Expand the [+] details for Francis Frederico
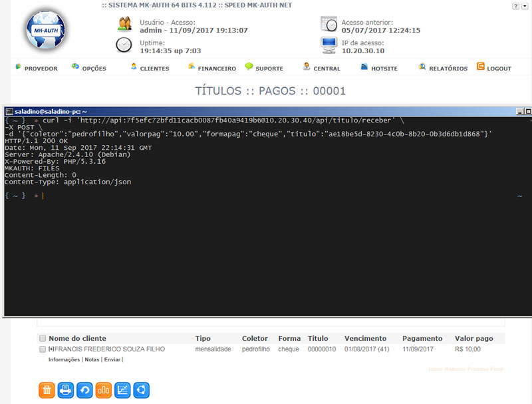The width and height of the screenshot is (532, 404). (51, 349)
